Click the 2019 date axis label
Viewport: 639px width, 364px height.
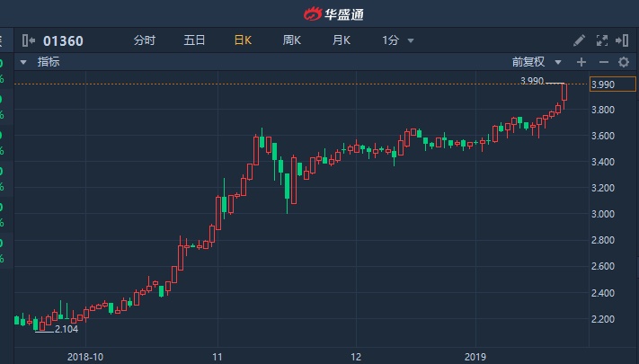point(475,357)
